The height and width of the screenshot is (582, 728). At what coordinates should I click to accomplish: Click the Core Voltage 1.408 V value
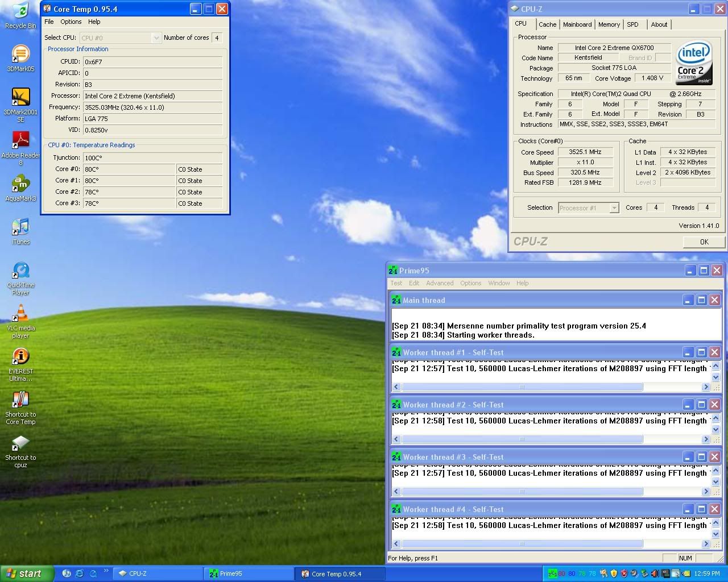pos(652,78)
